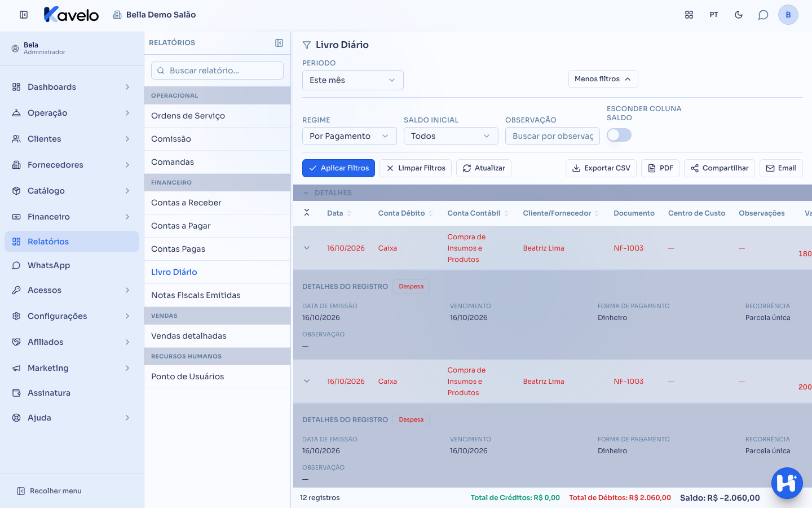Send the report via Email button

coord(781,168)
